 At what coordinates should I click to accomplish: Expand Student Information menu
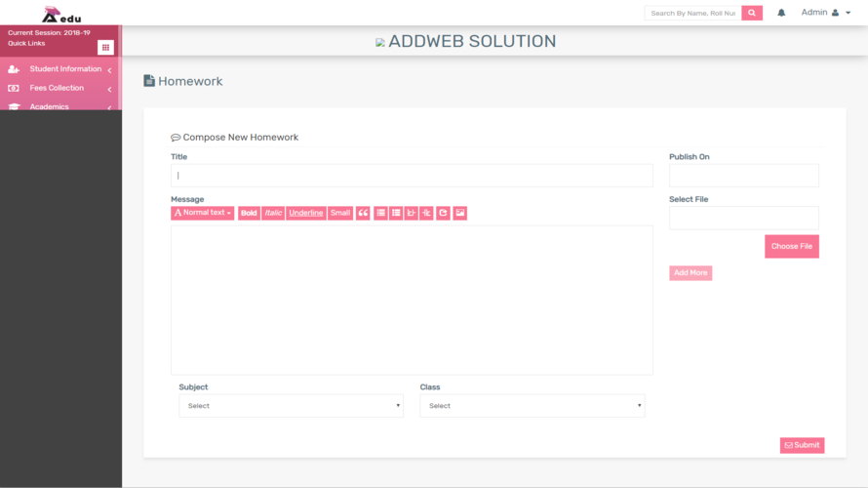point(60,69)
